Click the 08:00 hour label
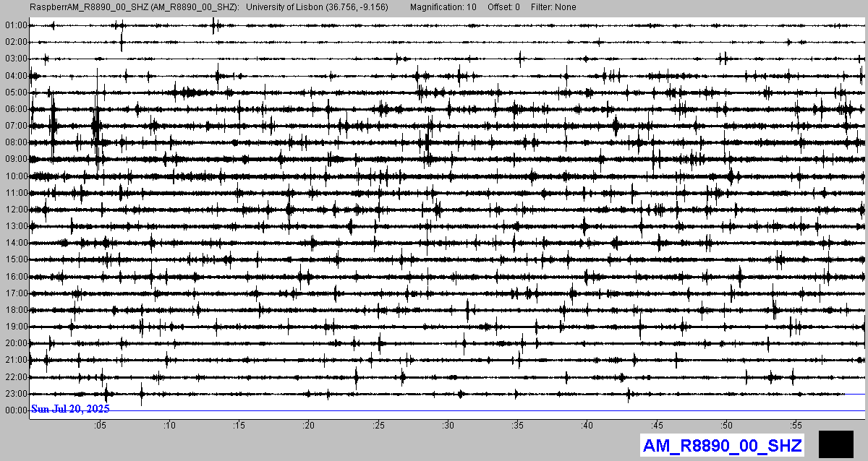868x461 pixels. [x=16, y=142]
